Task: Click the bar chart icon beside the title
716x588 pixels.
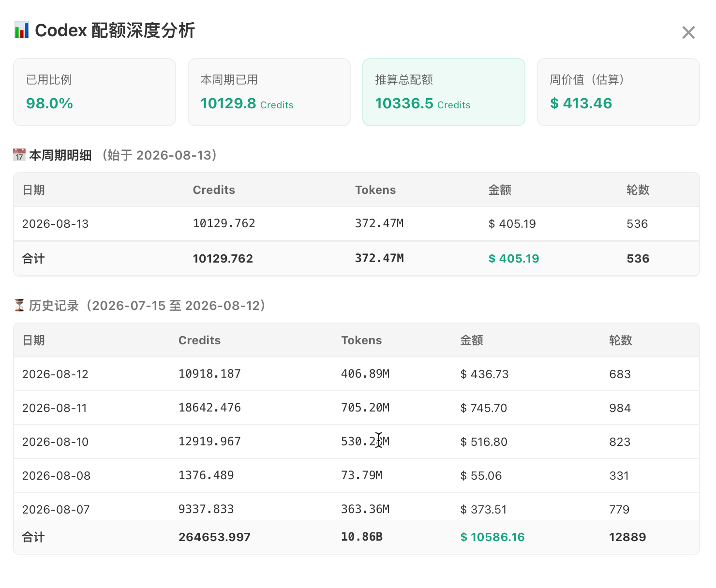Action: 21,30
